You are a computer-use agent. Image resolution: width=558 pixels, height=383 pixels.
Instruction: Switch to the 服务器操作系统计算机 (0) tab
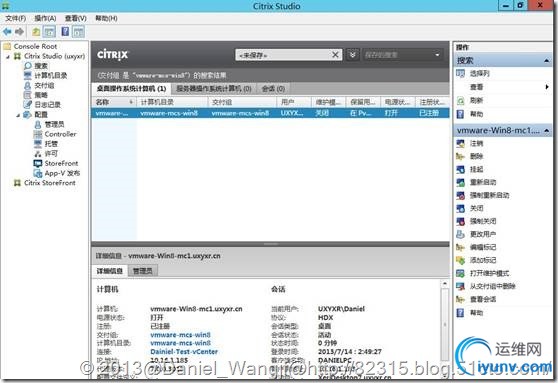click(x=214, y=88)
